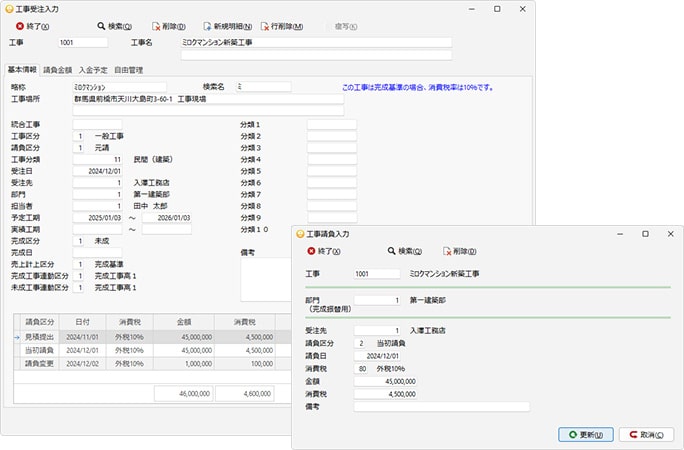The image size is (684, 450).
Task: Click the 分類9 input field
Action: click(332, 218)
